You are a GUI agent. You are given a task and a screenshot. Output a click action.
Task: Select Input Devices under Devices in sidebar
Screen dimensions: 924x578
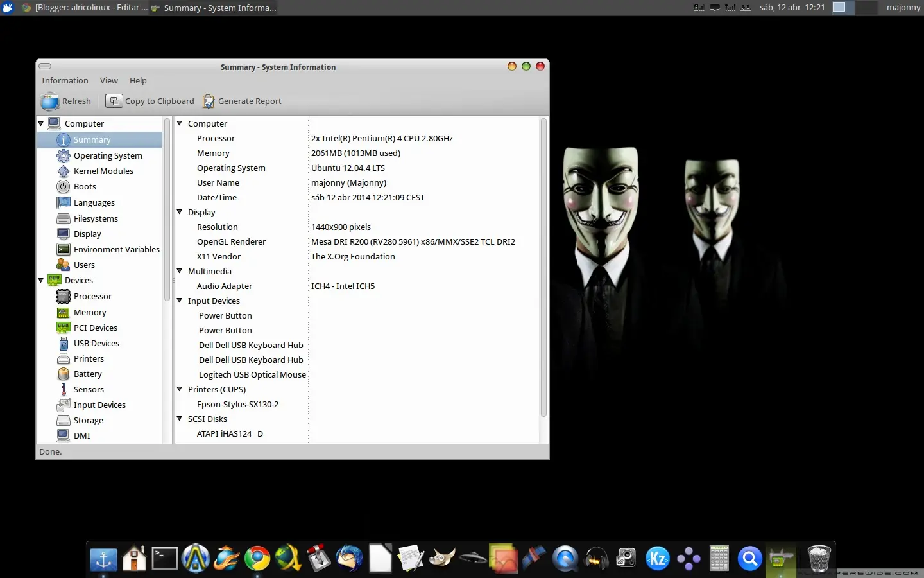[x=99, y=405]
